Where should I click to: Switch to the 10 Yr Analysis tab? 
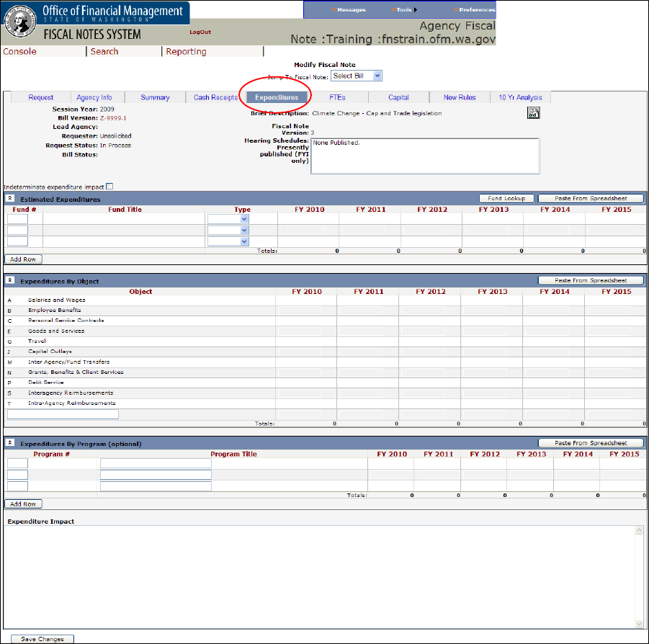(x=520, y=97)
